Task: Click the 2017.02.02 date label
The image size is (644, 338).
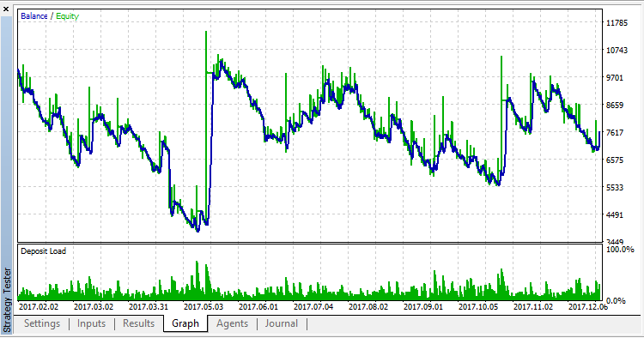Action: [x=39, y=307]
